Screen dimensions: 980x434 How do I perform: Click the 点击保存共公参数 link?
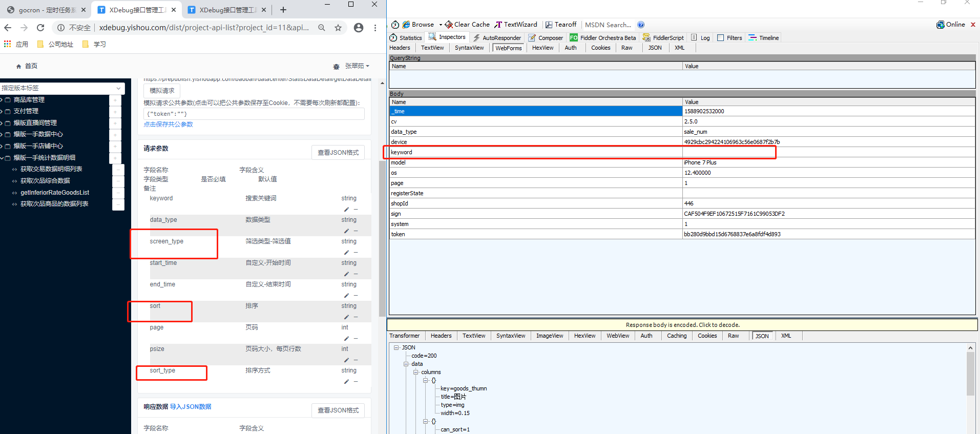(168, 125)
